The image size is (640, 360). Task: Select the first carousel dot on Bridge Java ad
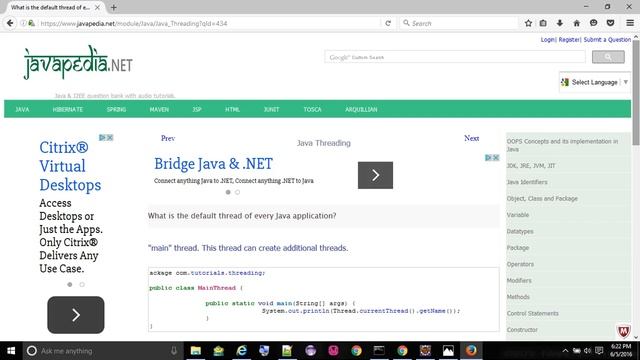(x=228, y=192)
